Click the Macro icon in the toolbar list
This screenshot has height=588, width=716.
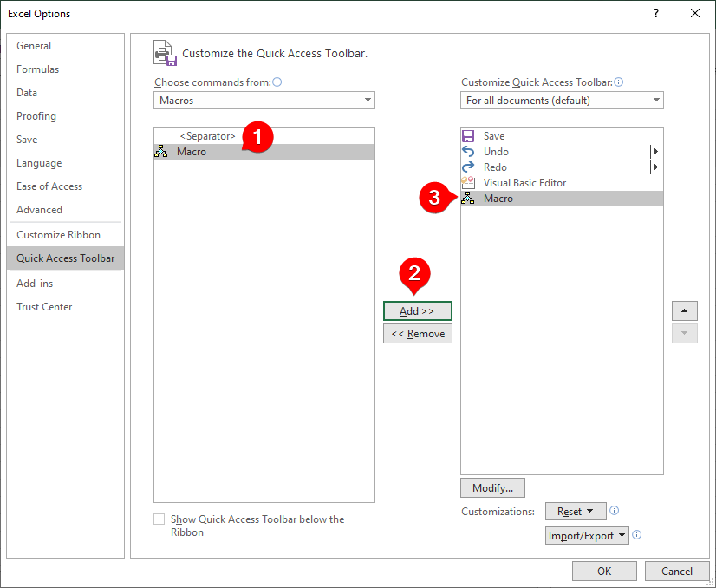click(467, 199)
